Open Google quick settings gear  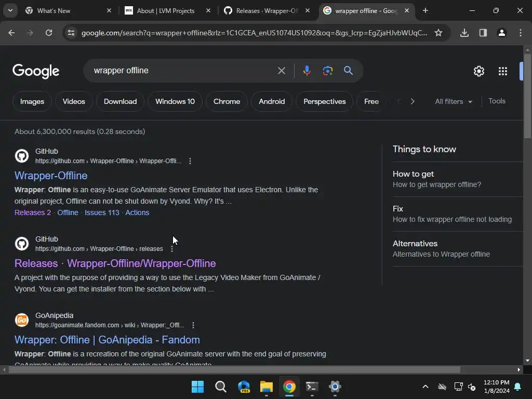click(x=478, y=71)
